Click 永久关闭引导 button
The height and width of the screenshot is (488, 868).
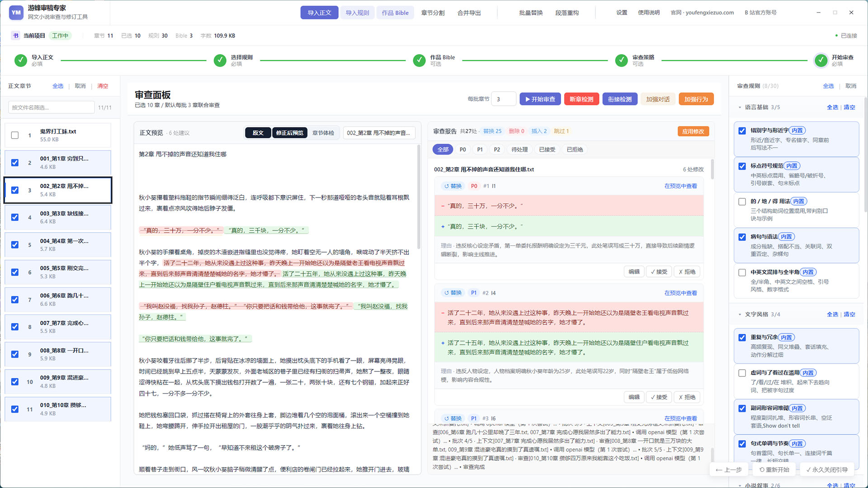[826, 469]
